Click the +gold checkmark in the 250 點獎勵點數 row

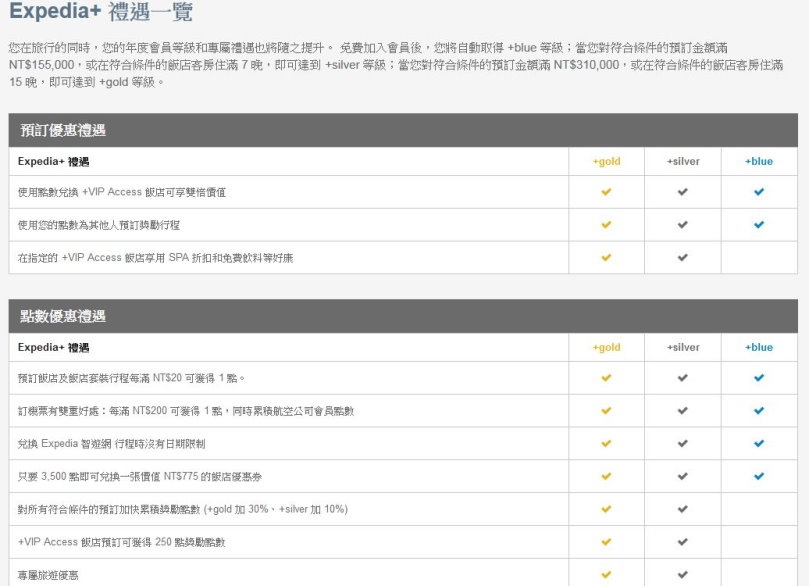click(606, 542)
